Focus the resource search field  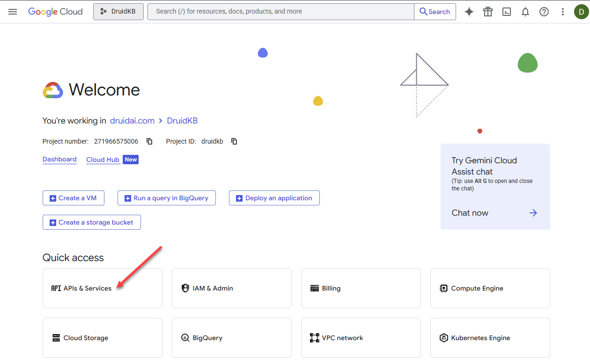(x=281, y=12)
